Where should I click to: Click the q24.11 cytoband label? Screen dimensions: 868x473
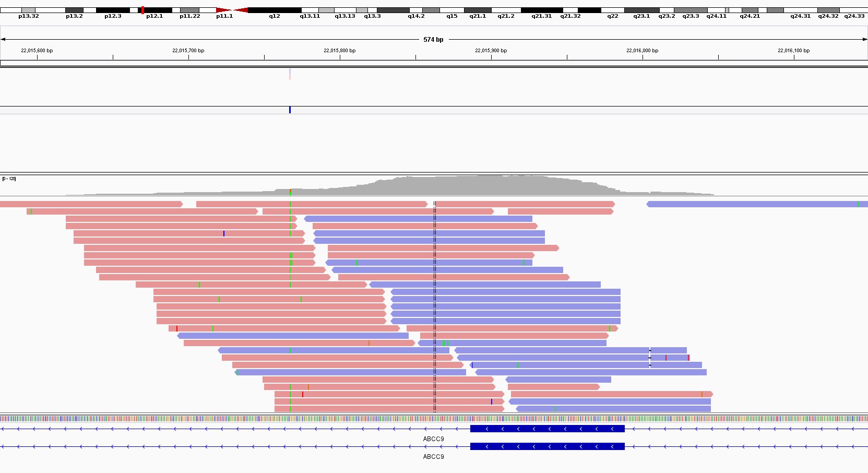click(x=717, y=16)
